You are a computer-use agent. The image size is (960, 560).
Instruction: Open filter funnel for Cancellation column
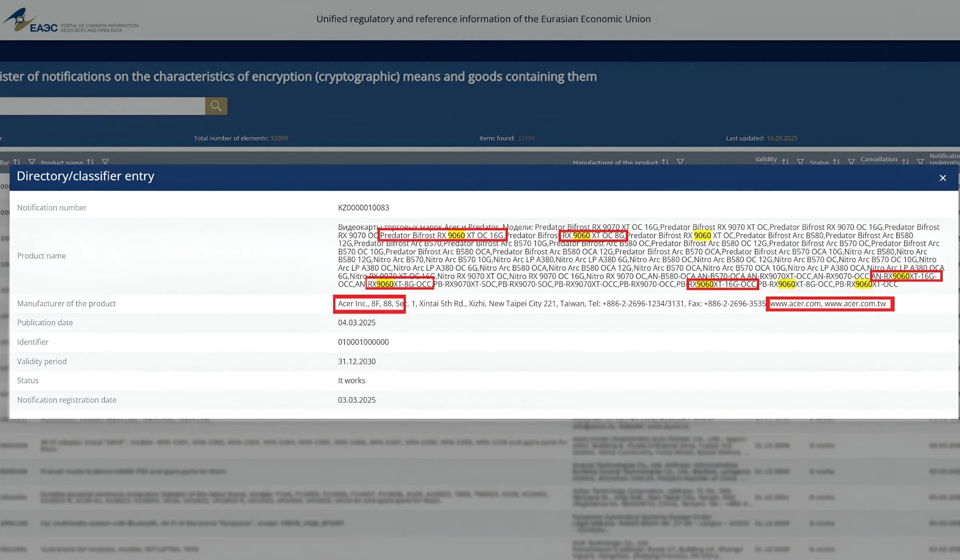tap(920, 162)
